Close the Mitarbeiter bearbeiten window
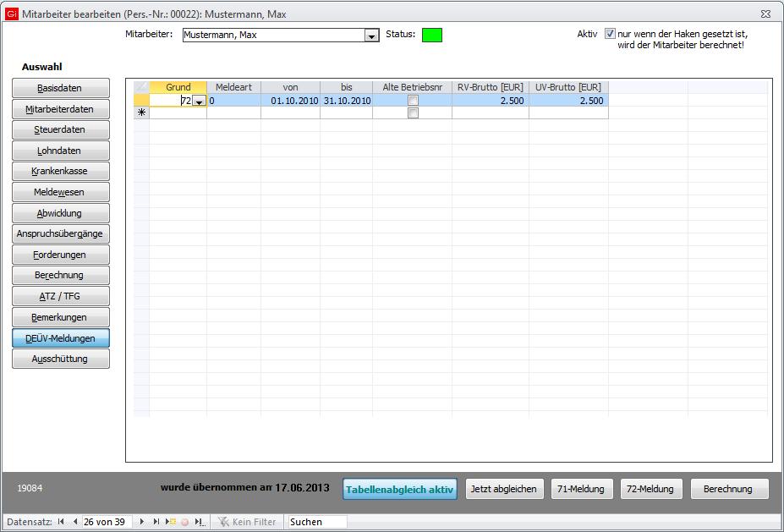This screenshot has width=784, height=532. 765,14
